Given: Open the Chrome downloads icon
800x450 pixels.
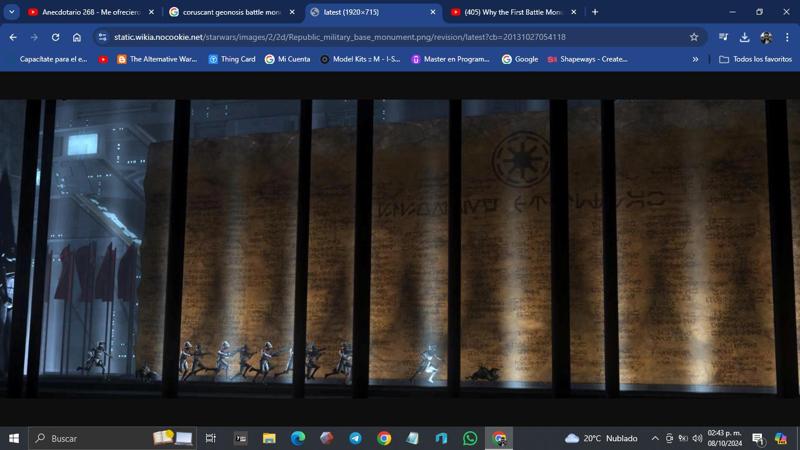Looking at the screenshot, I should pyautogui.click(x=744, y=37).
